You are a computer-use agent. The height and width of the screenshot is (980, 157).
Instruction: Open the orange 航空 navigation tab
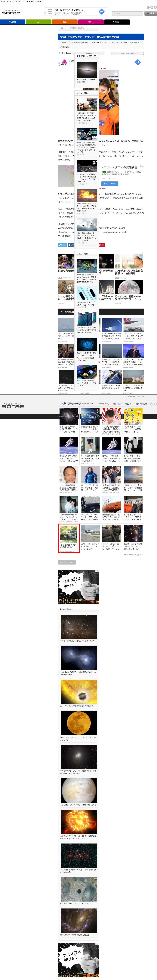[x=65, y=22]
